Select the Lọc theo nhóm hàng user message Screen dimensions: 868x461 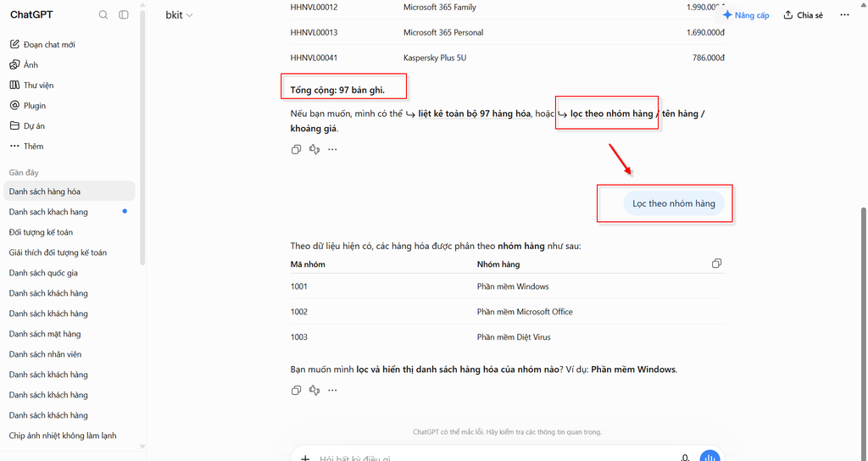click(x=674, y=203)
